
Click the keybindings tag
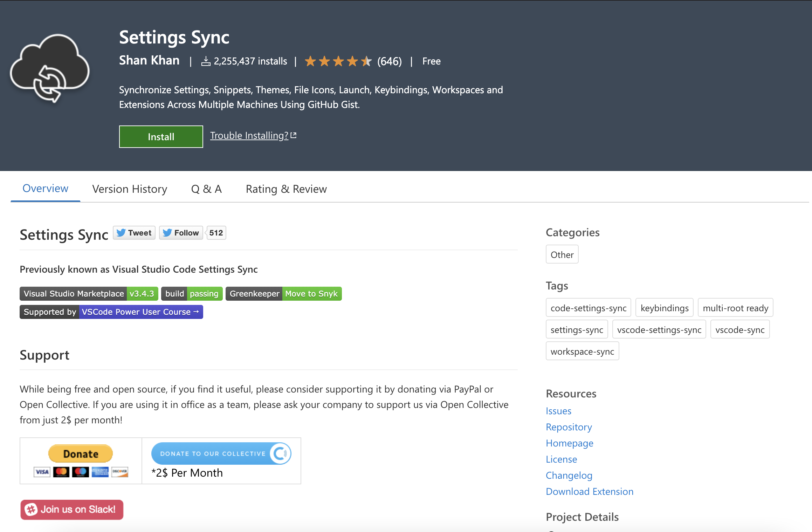click(x=664, y=308)
